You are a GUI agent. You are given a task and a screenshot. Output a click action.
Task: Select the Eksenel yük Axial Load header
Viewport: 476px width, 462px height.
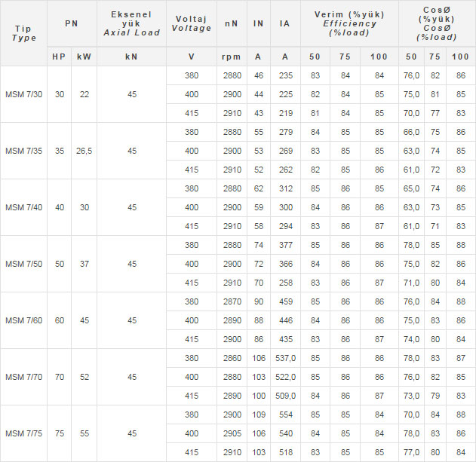(x=131, y=23)
